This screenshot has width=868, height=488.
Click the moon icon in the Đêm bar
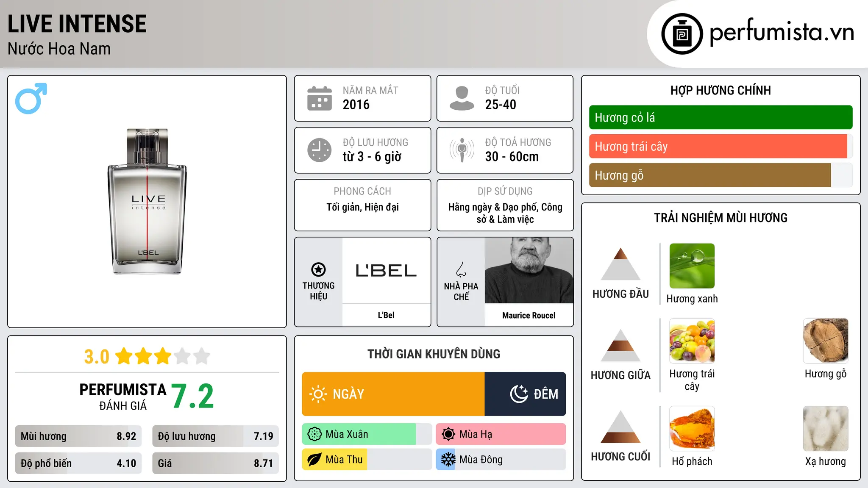point(519,394)
